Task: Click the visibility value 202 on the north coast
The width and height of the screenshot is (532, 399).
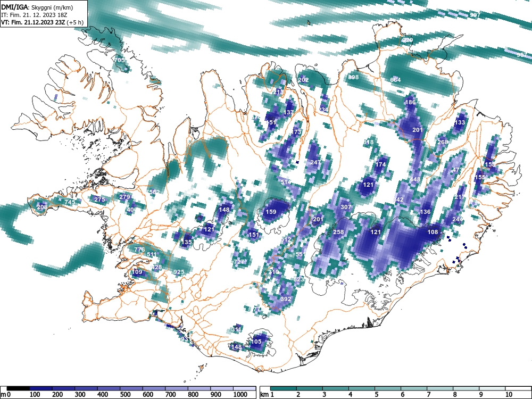Action: [x=303, y=80]
